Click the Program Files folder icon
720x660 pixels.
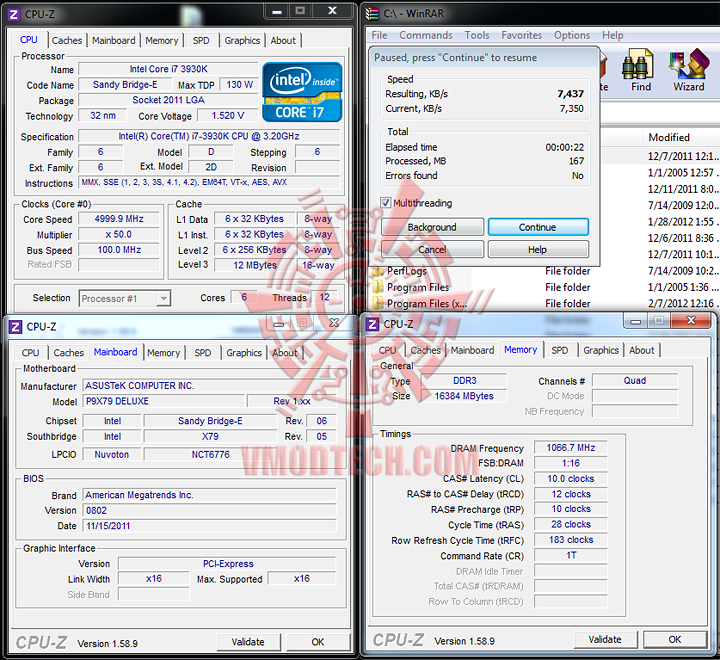378,288
